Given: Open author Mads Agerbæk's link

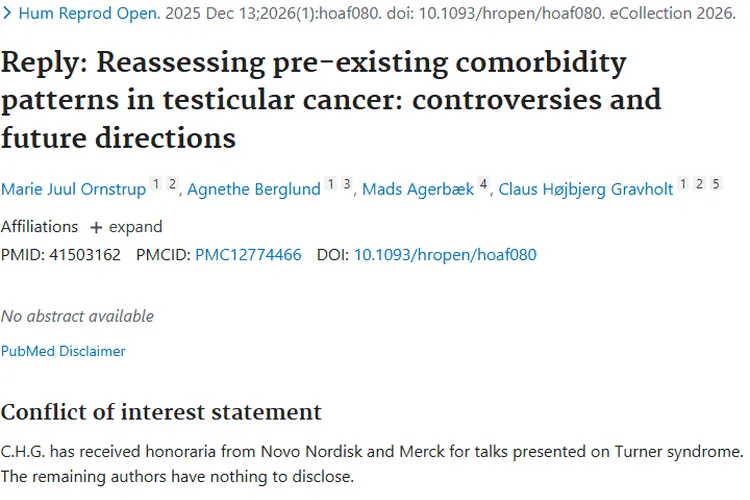Looking at the screenshot, I should [x=416, y=189].
